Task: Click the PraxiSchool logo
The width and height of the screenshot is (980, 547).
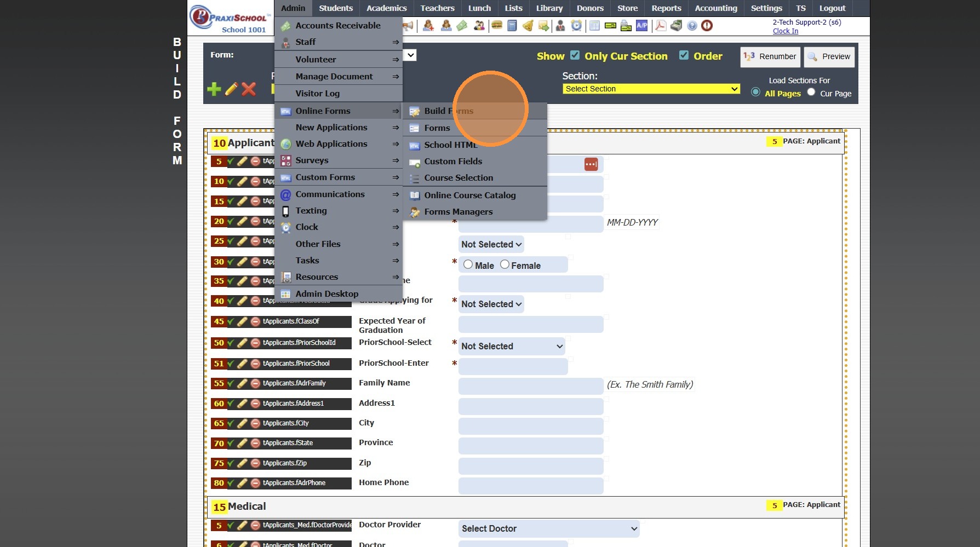Action: pos(231,18)
